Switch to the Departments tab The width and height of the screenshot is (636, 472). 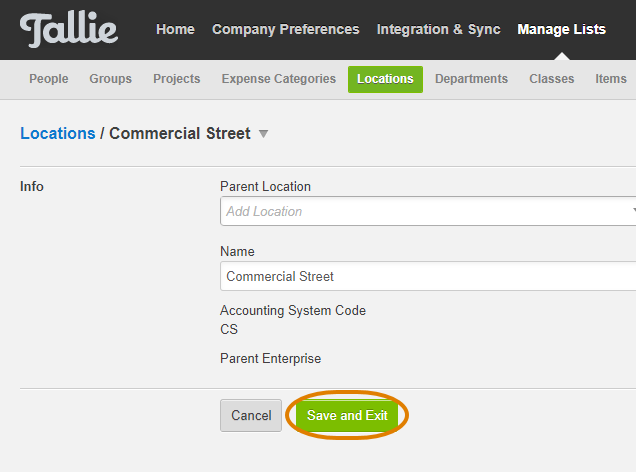[x=471, y=79]
